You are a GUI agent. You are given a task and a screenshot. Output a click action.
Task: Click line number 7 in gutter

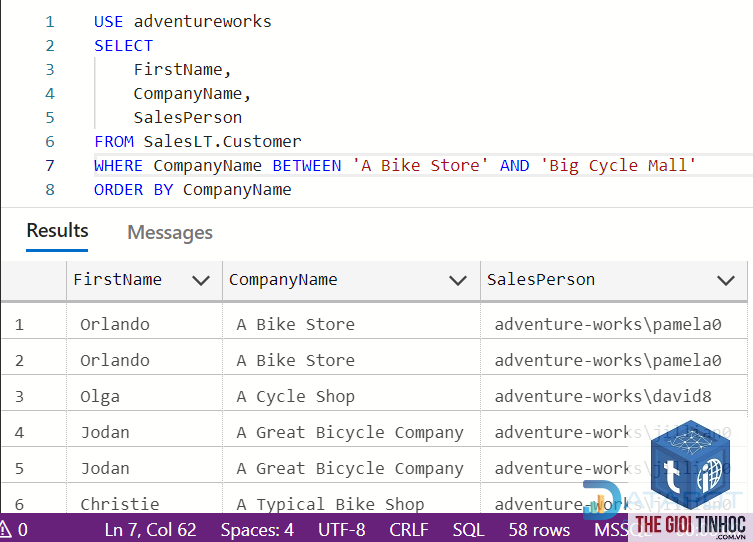(50, 166)
